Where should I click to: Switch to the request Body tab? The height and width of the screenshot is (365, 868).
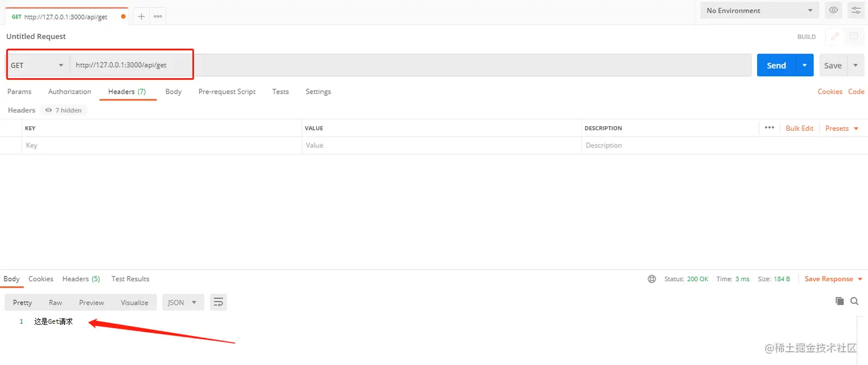173,92
